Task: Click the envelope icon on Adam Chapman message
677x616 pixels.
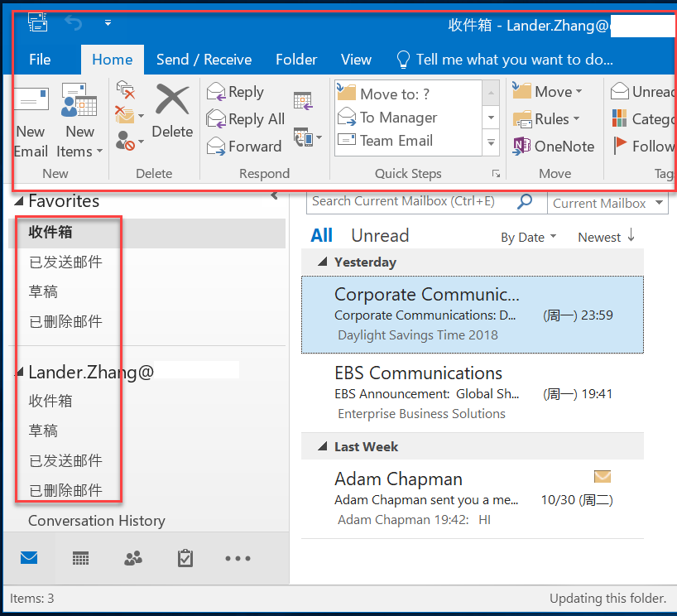Action: point(603,476)
